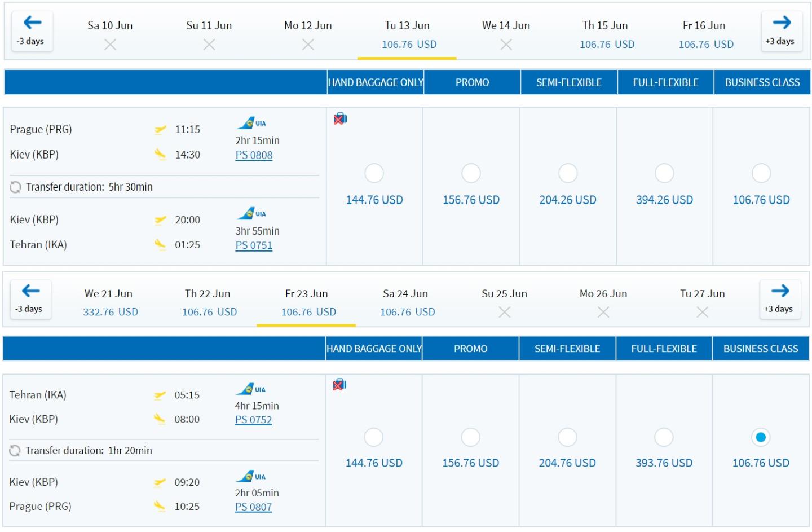The height and width of the screenshot is (532, 812).
Task: Click outbound no-baggage suitcase icon
Action: click(x=340, y=118)
